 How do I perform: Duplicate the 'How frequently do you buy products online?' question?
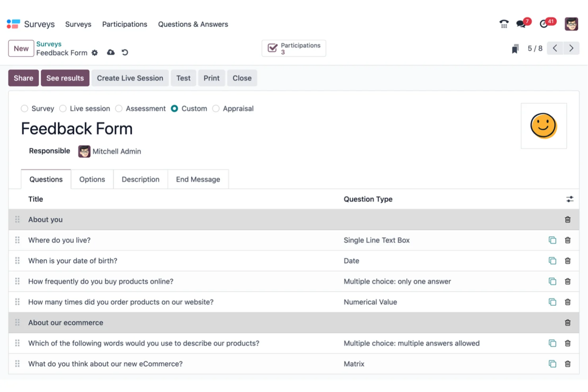point(552,282)
